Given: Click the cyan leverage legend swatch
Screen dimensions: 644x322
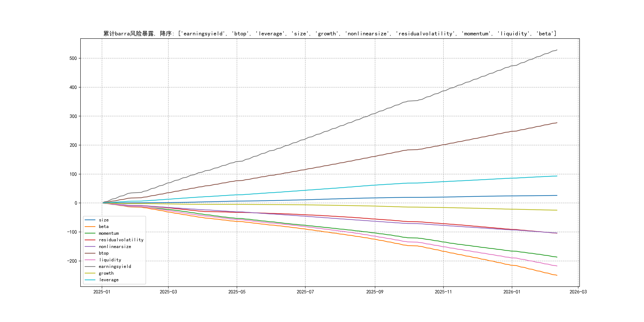Looking at the screenshot, I should coord(90,280).
